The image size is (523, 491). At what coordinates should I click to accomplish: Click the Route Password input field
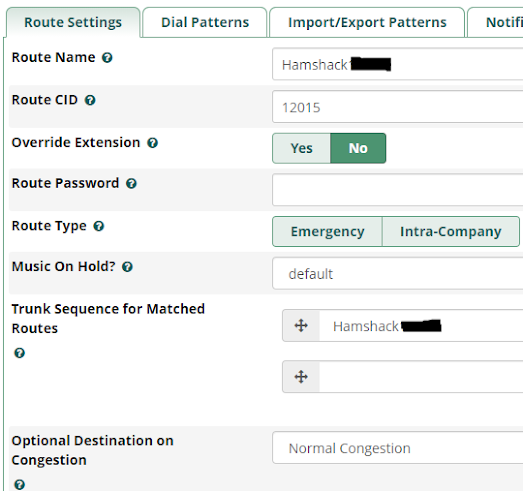point(398,189)
